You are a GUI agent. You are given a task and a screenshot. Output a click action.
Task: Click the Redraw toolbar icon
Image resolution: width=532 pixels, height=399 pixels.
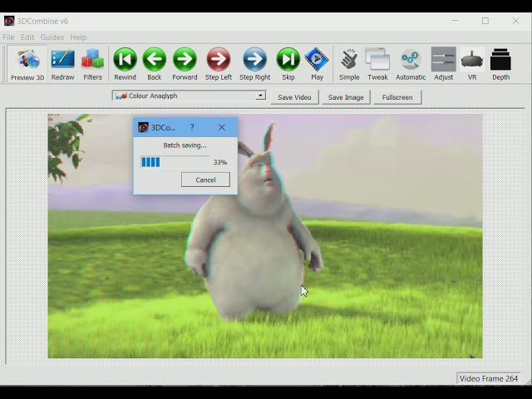tap(63, 64)
